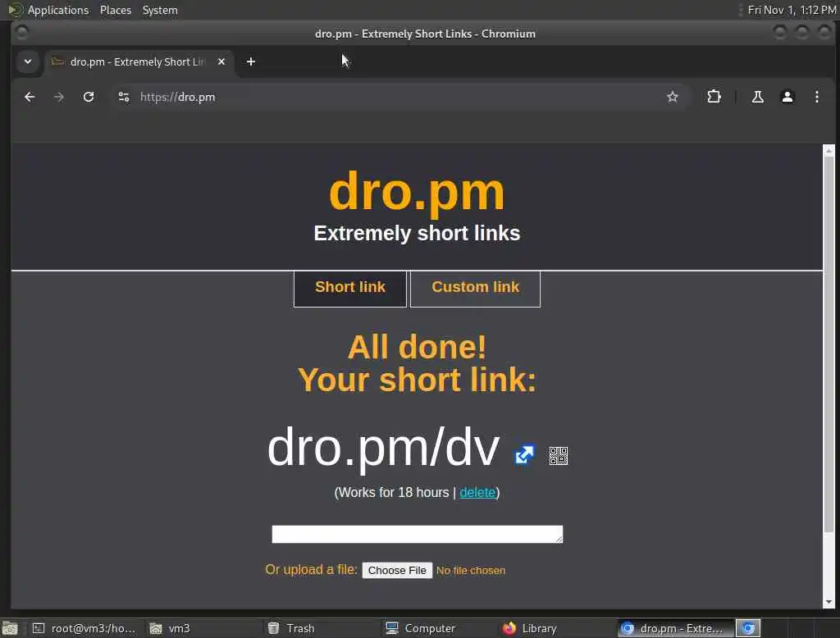Expand the tab search dropdown arrow
Screen dimensions: 840x638
coord(28,62)
